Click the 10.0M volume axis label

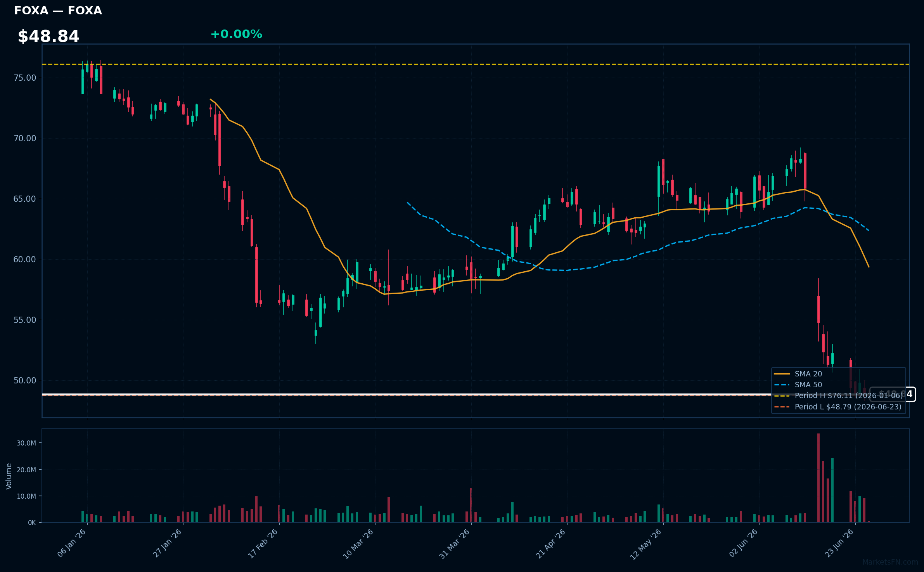pyautogui.click(x=26, y=496)
